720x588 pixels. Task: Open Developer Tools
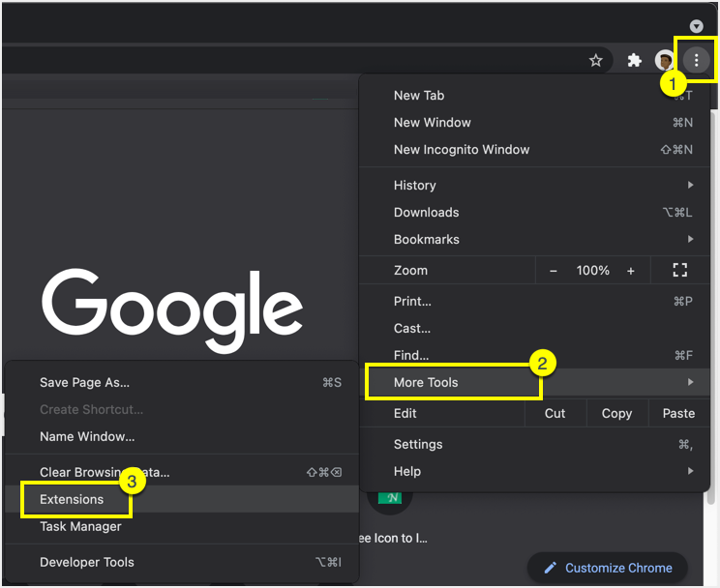87,562
